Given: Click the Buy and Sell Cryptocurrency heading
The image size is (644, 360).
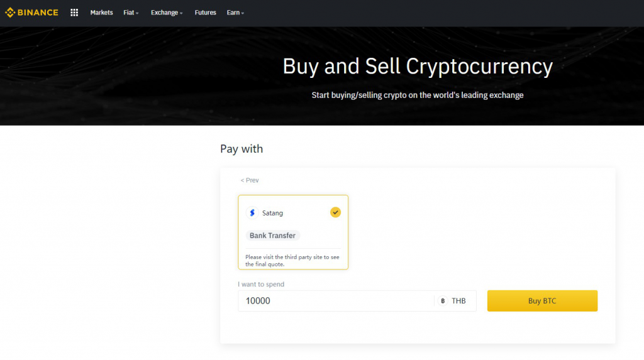Looking at the screenshot, I should pyautogui.click(x=417, y=67).
